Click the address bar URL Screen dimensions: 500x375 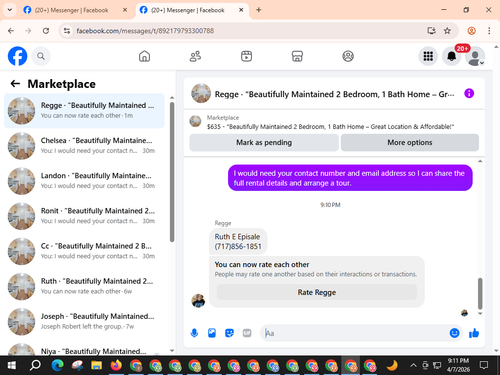[145, 31]
